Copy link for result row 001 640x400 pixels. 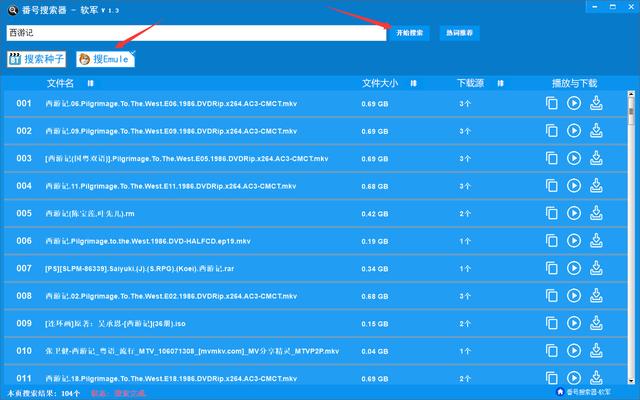[551, 103]
